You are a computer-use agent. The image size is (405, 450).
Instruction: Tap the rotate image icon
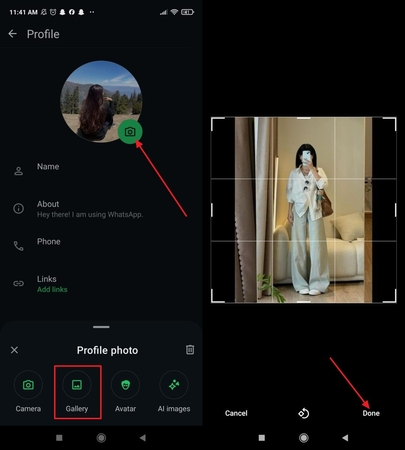tap(304, 413)
